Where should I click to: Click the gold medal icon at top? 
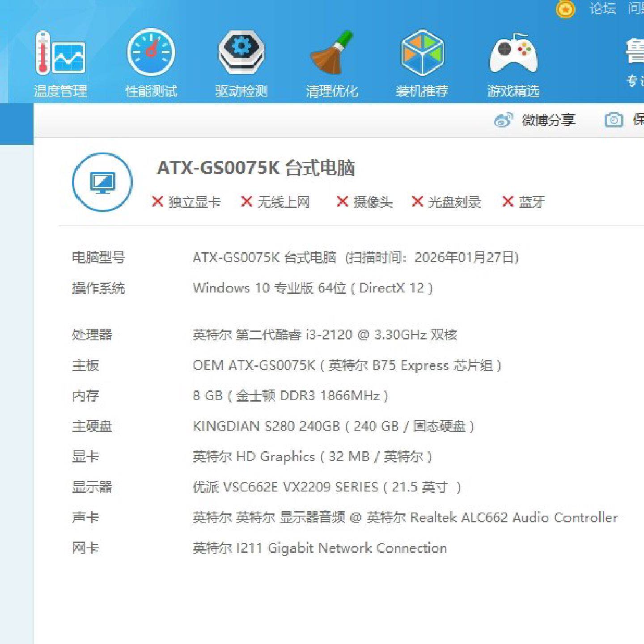click(565, 9)
